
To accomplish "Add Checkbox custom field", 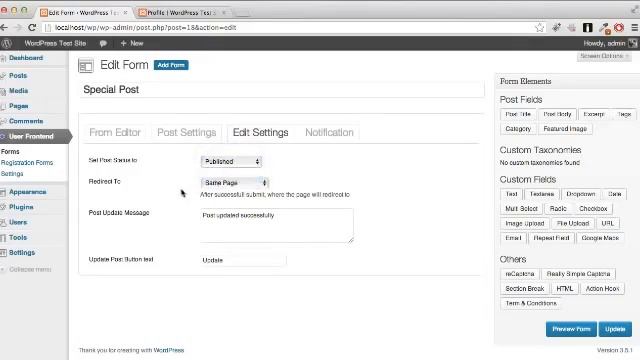I will (593, 209).
